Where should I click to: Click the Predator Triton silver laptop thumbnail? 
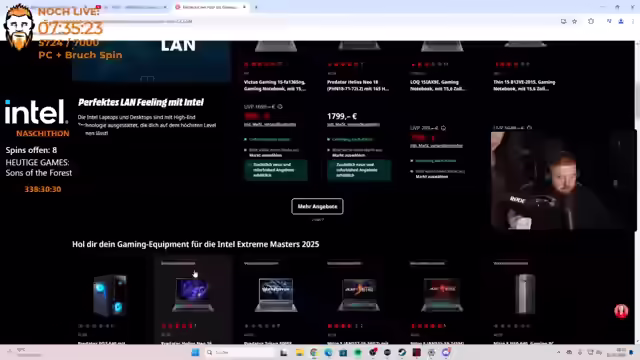pos(276,295)
